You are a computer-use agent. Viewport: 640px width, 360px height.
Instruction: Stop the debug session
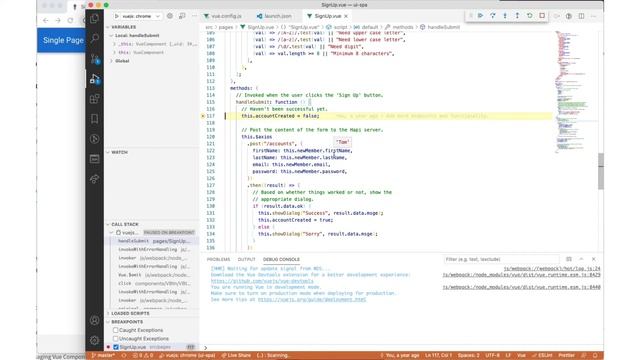click(x=542, y=16)
